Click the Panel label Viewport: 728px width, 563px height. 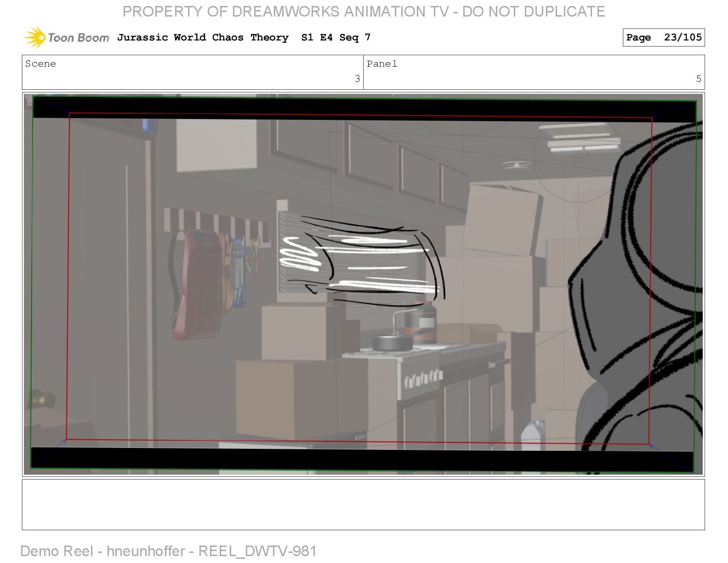(x=382, y=64)
